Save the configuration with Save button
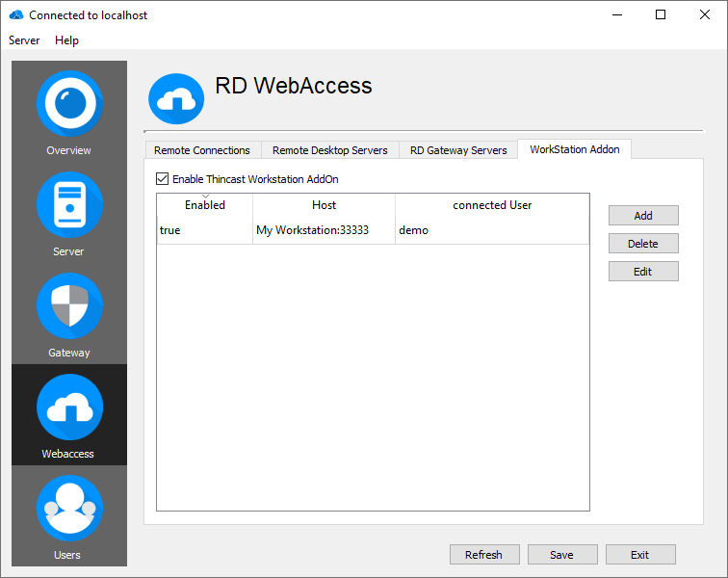728x578 pixels. [x=562, y=555]
